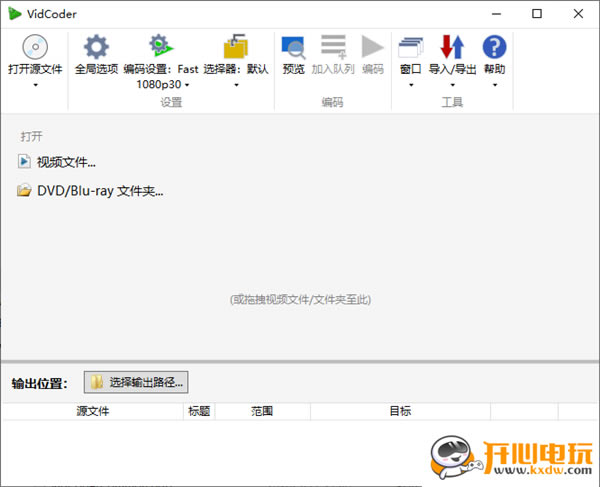Maximize the VidCoder window
Screen dimensions: 600x487
coord(537,14)
